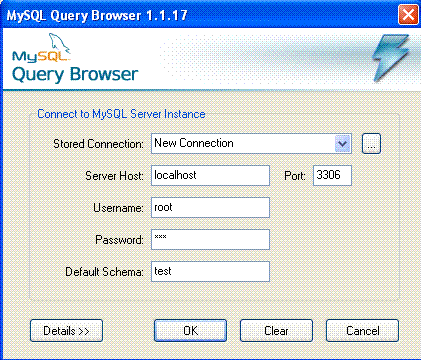Click the Stored Connection label
The width and height of the screenshot is (422, 362).
[x=98, y=144]
